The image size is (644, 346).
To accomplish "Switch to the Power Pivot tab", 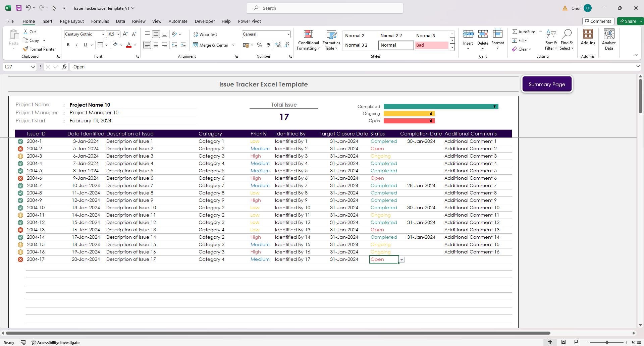I will coord(249,21).
